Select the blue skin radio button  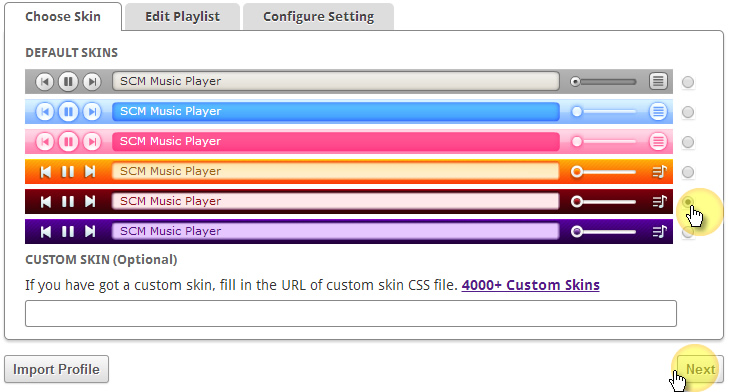click(688, 112)
